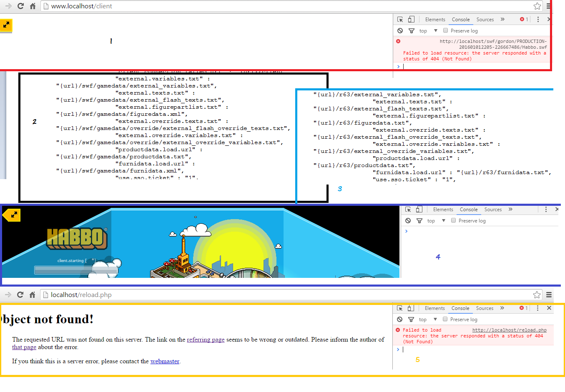Open the Habbo.swf URL in console error
Viewport: 565px width, 392px height.
[493, 44]
